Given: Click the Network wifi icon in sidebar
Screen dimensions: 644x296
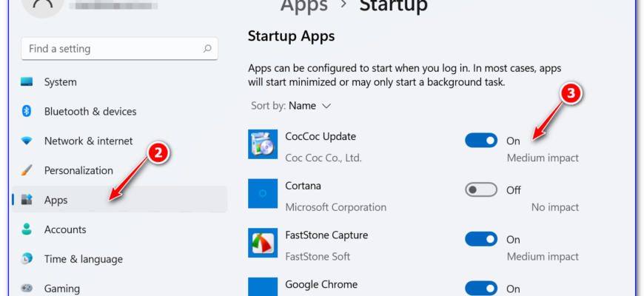Looking at the screenshot, I should pos(27,141).
